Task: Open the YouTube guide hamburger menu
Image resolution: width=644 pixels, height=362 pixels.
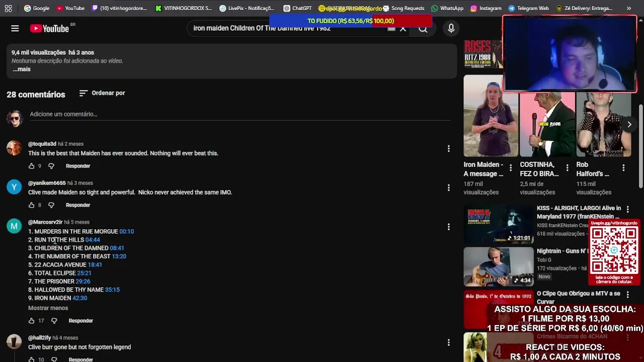Action: tap(15, 29)
